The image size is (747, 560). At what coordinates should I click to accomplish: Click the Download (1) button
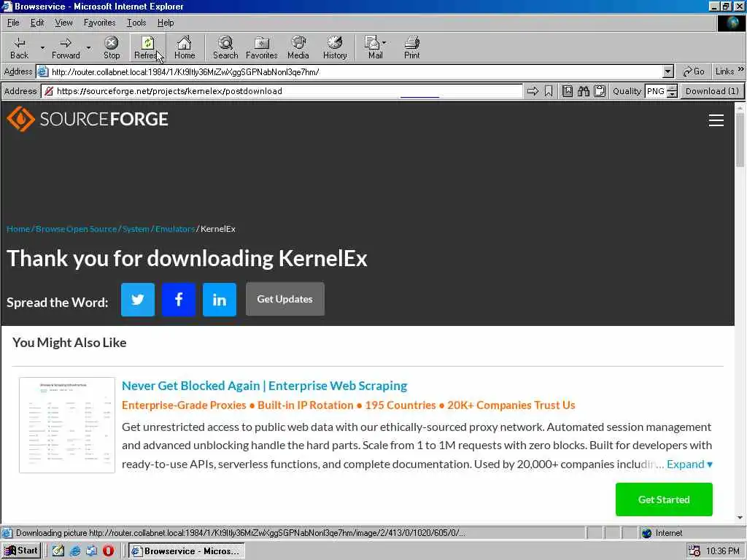712,91
